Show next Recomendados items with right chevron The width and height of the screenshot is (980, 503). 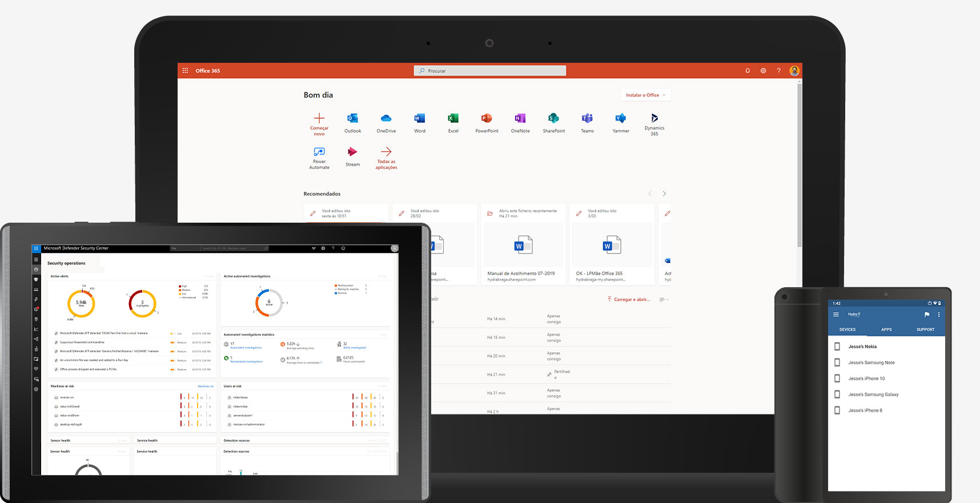pos(664,194)
